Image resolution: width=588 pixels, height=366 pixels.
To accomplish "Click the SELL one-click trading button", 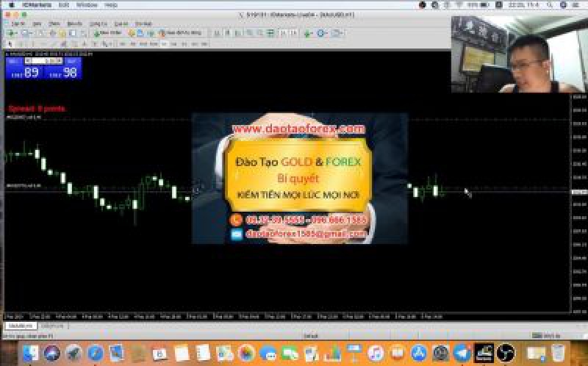I will click(14, 61).
